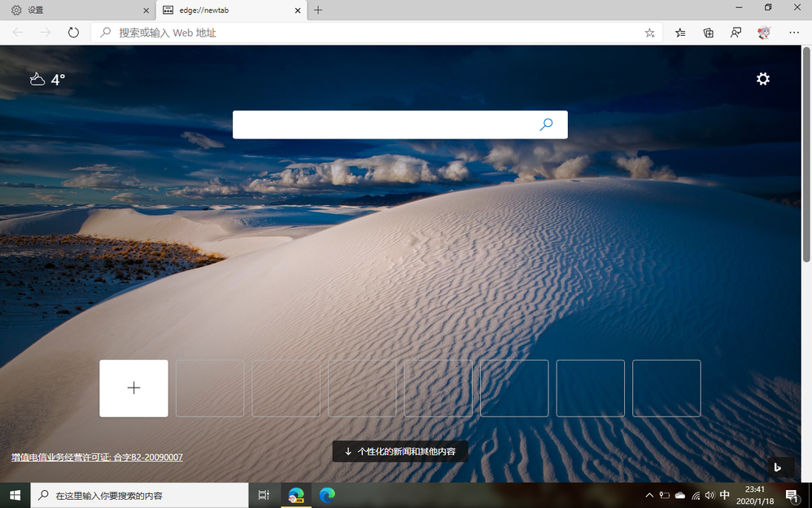Close the edge://newtab tab
The width and height of the screenshot is (812, 508).
(x=298, y=11)
